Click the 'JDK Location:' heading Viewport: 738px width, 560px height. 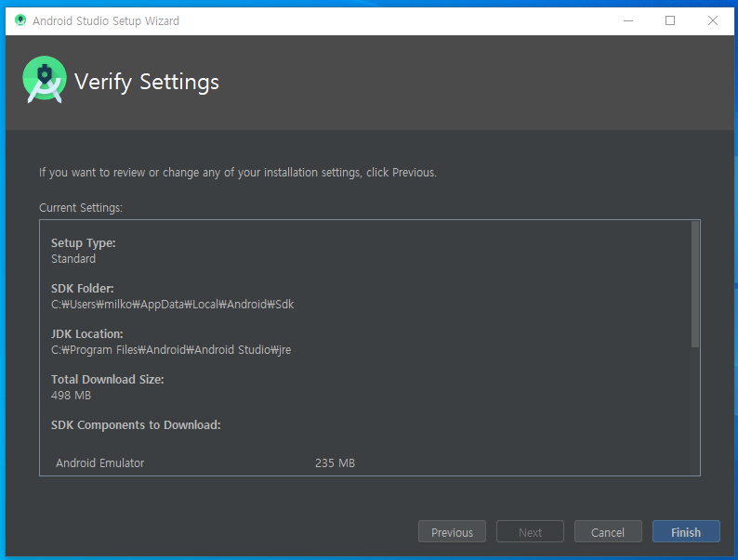coord(87,333)
